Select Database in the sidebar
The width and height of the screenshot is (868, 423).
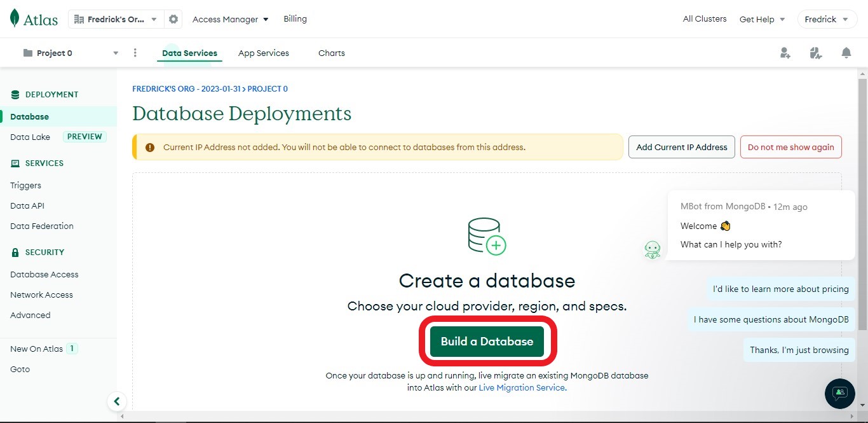pos(58,116)
